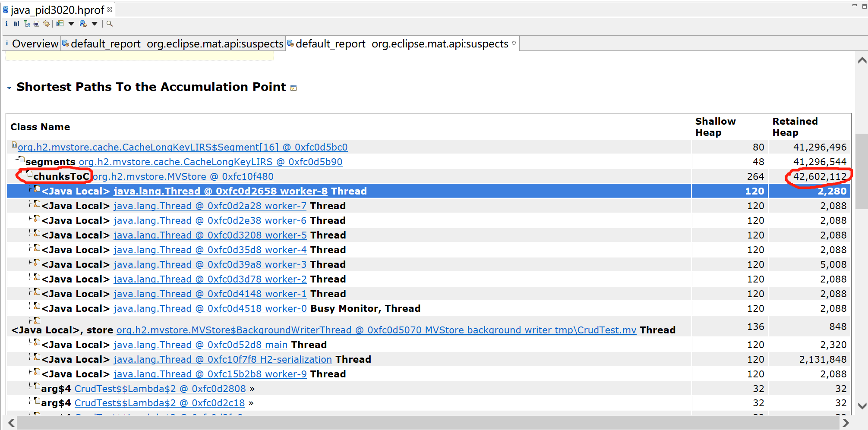Open the Dominator Tree view
868x430 pixels.
pyautogui.click(x=27, y=24)
